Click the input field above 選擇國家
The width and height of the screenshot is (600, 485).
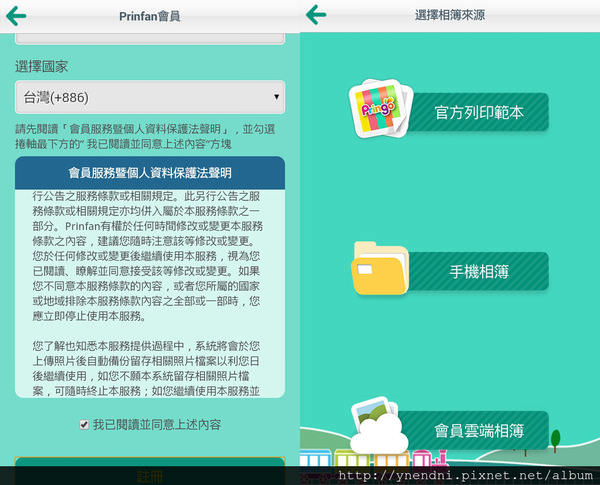pyautogui.click(x=150, y=39)
